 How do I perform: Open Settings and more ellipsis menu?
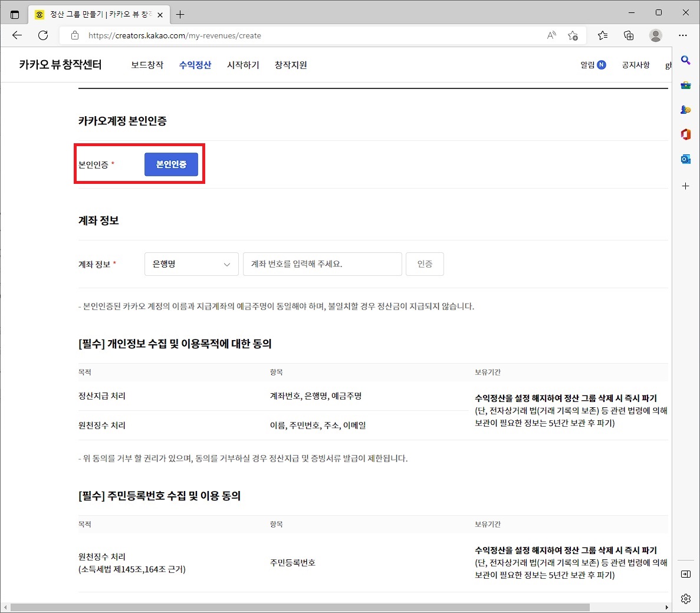682,35
